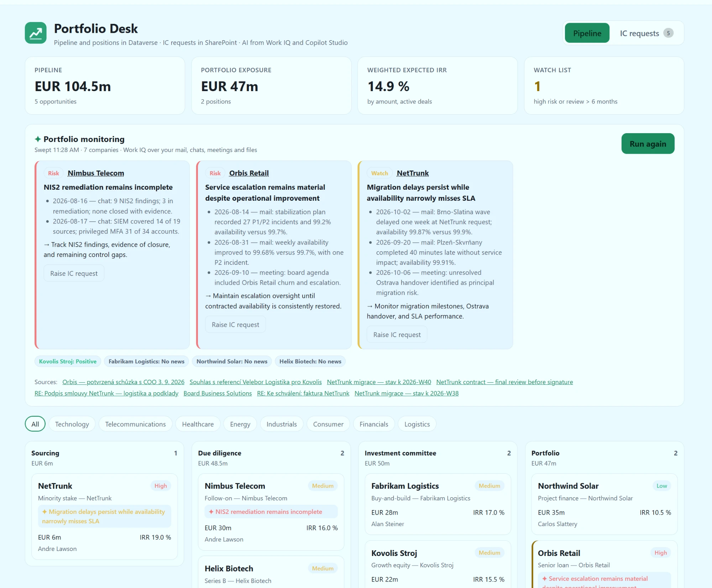Filter pipeline by Financials
The image size is (712, 588).
(x=374, y=424)
